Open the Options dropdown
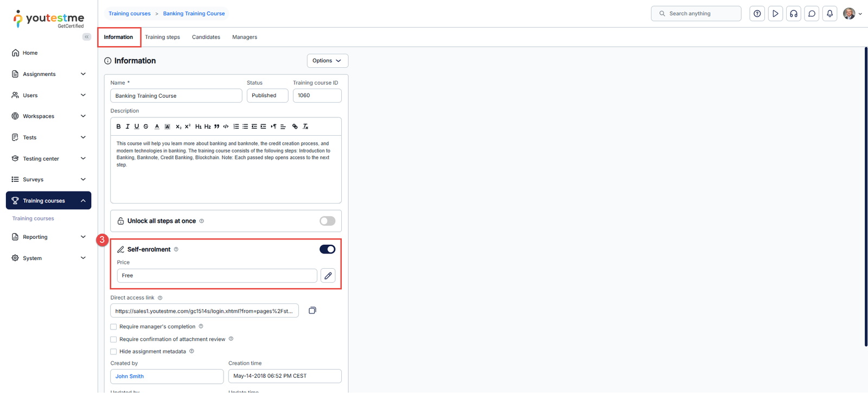The width and height of the screenshot is (868, 393). click(327, 61)
